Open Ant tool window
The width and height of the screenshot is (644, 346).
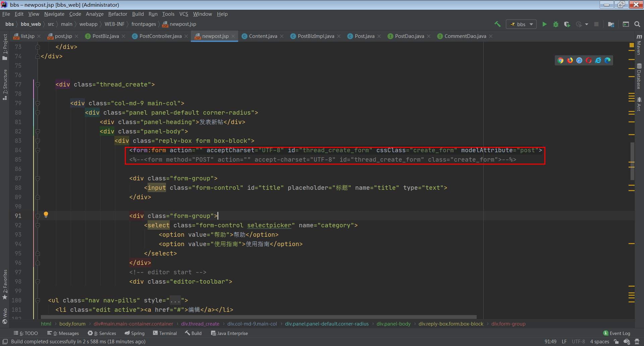tap(639, 104)
